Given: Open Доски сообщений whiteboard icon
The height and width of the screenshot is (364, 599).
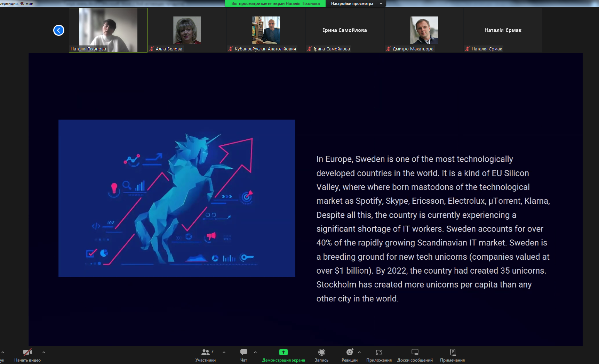Looking at the screenshot, I should pyautogui.click(x=415, y=352).
